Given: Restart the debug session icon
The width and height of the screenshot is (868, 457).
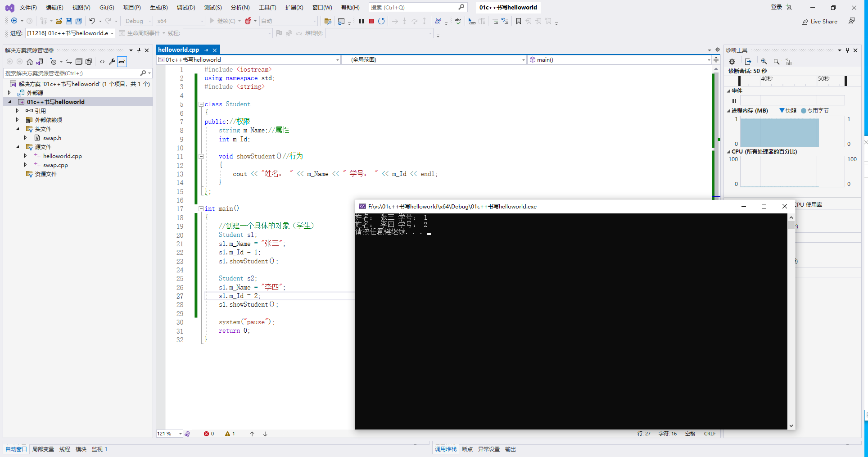Looking at the screenshot, I should click(381, 21).
